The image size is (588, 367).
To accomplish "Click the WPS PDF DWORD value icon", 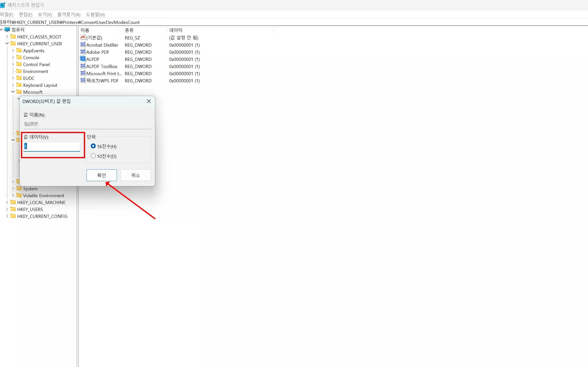I will [x=83, y=81].
